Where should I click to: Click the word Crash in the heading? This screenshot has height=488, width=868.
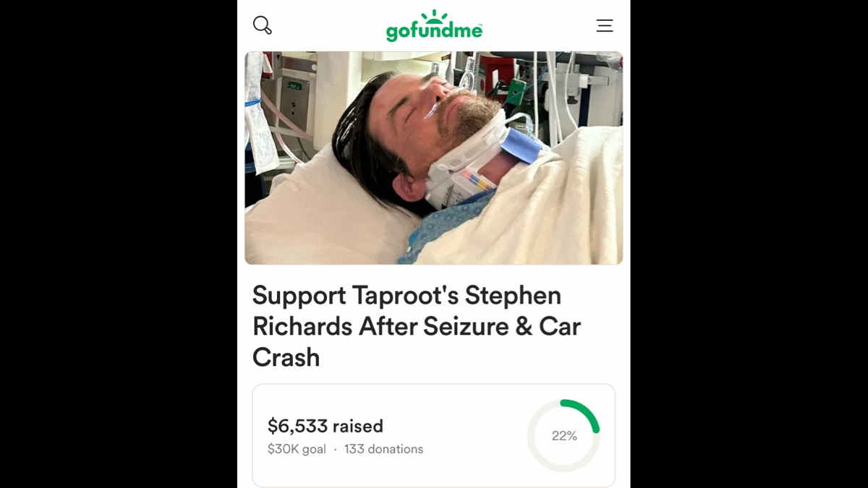[x=286, y=357]
